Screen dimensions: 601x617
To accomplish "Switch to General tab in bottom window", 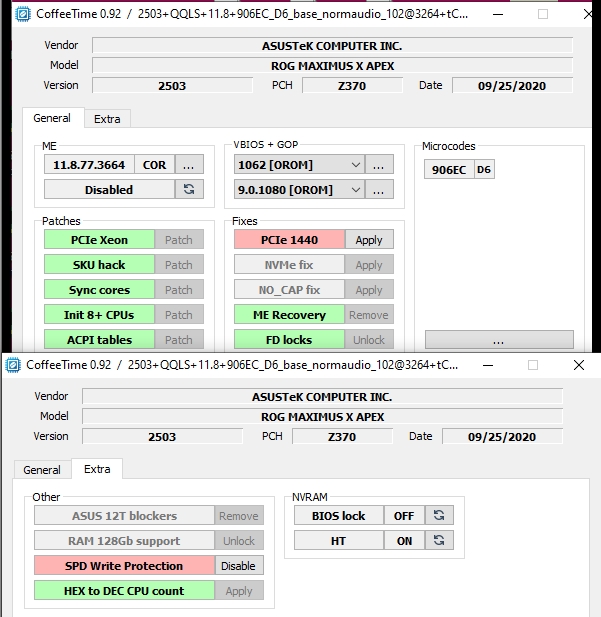I will point(42,470).
